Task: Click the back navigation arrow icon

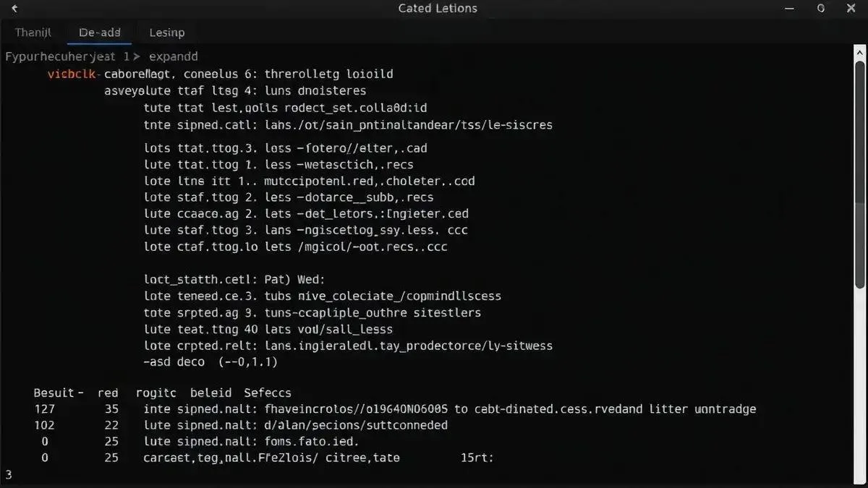Action: pyautogui.click(x=14, y=8)
